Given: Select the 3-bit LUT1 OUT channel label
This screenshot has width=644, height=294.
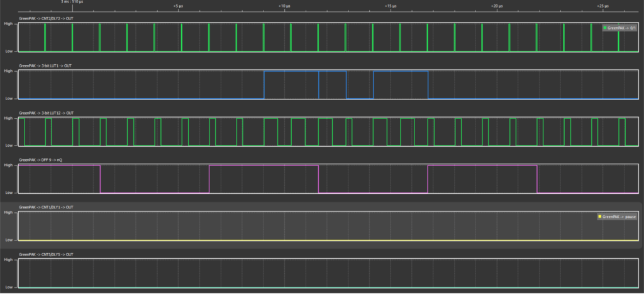Looking at the screenshot, I should click(46, 65).
